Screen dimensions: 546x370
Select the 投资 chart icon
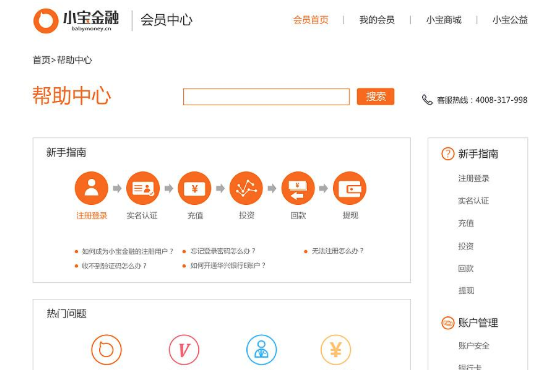pos(246,188)
